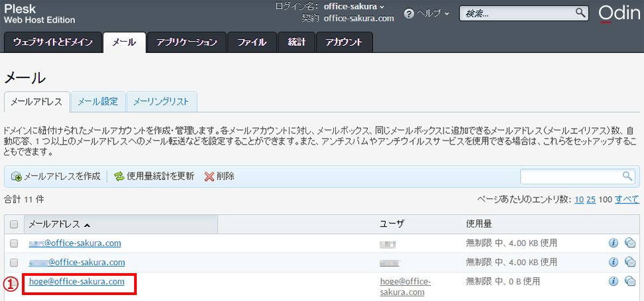Switch to the アプリケーション tab
This screenshot has width=644, height=301.
click(187, 42)
